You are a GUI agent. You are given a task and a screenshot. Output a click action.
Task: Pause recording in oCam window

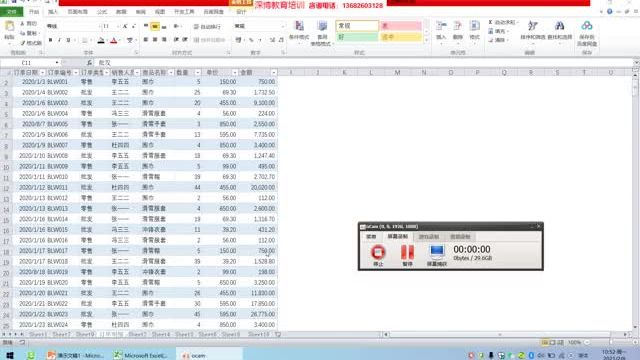(x=407, y=255)
